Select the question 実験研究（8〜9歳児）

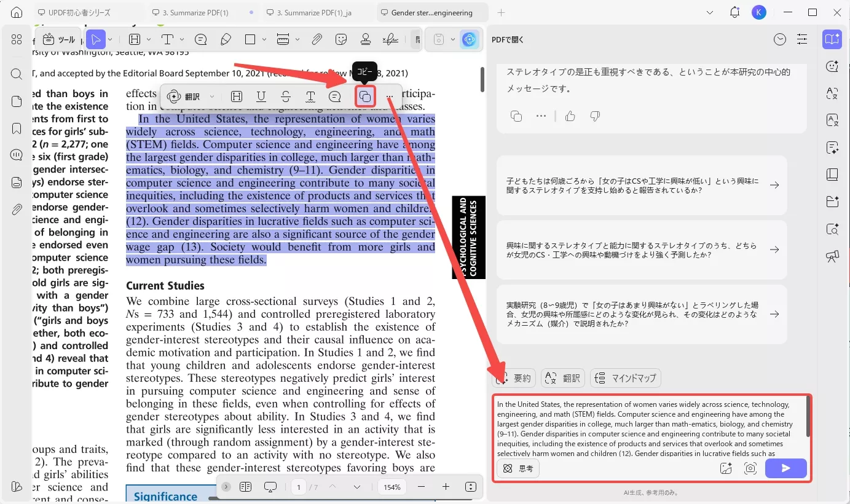pyautogui.click(x=642, y=314)
